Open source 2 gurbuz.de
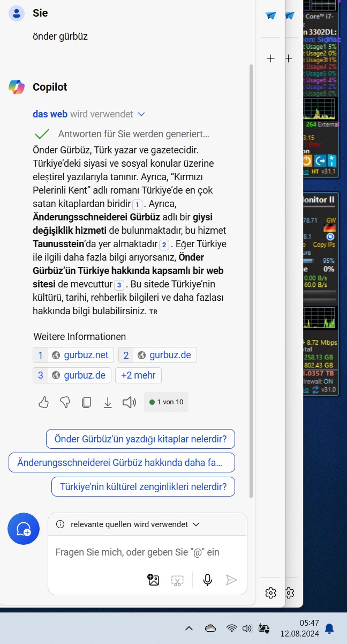The height and width of the screenshot is (644, 347). pos(157,355)
